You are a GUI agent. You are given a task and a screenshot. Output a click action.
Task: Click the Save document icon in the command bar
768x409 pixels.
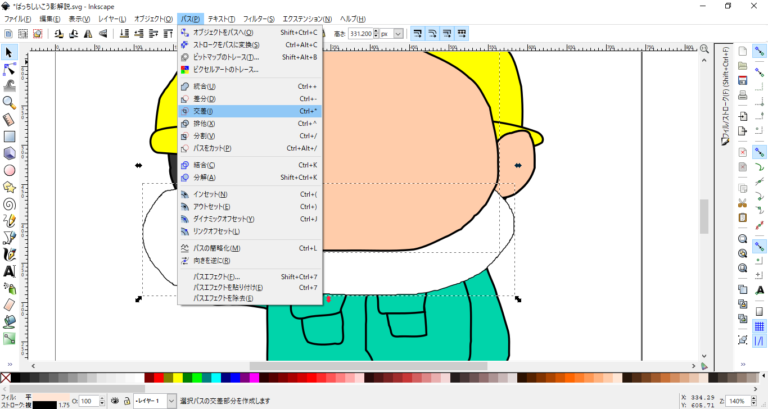pos(743,80)
